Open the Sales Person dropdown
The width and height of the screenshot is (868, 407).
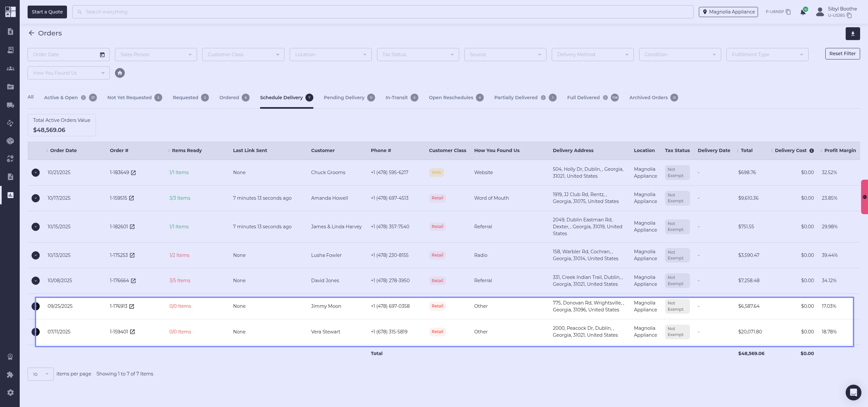click(156, 55)
